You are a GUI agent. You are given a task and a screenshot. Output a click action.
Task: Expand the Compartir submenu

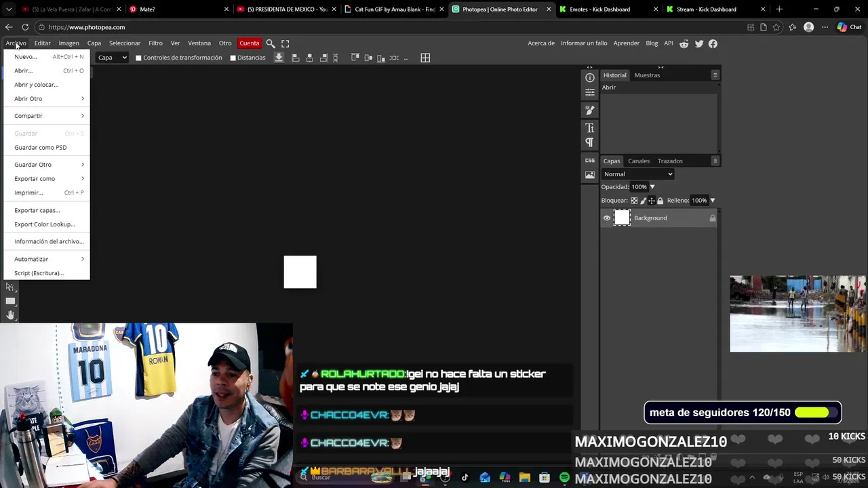(47, 116)
